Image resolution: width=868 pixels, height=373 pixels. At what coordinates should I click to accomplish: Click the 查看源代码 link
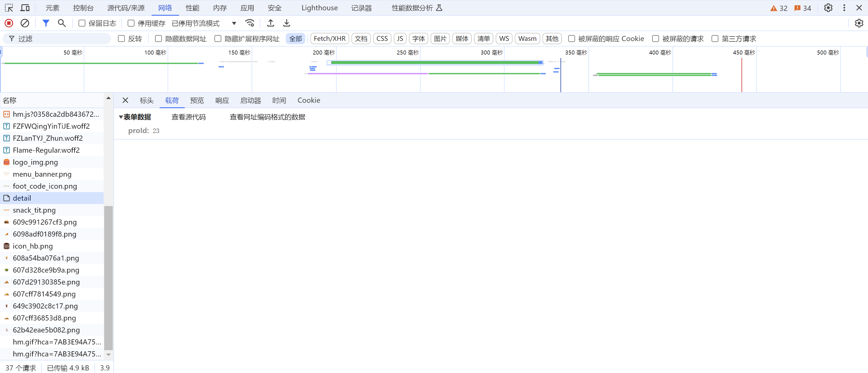(x=188, y=117)
